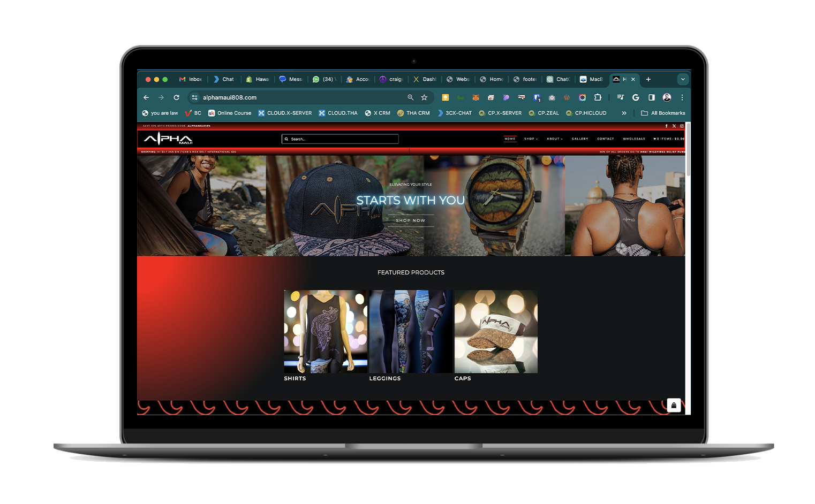Open the Chrome extensions puzzle icon
Image resolution: width=815 pixels, height=504 pixels.
click(x=598, y=97)
